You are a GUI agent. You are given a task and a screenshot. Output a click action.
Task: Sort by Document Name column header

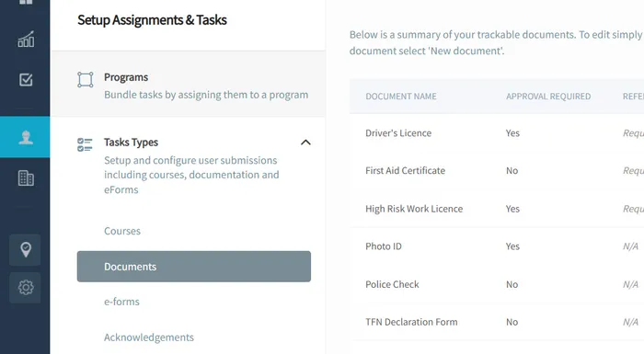click(401, 97)
